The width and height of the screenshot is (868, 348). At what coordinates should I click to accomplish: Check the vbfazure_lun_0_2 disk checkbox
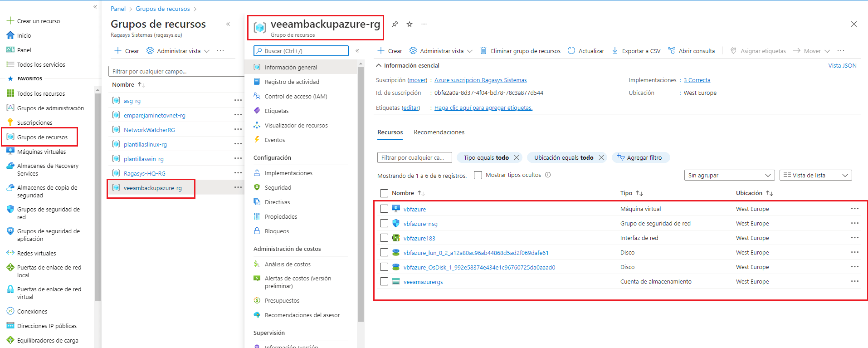coord(384,252)
